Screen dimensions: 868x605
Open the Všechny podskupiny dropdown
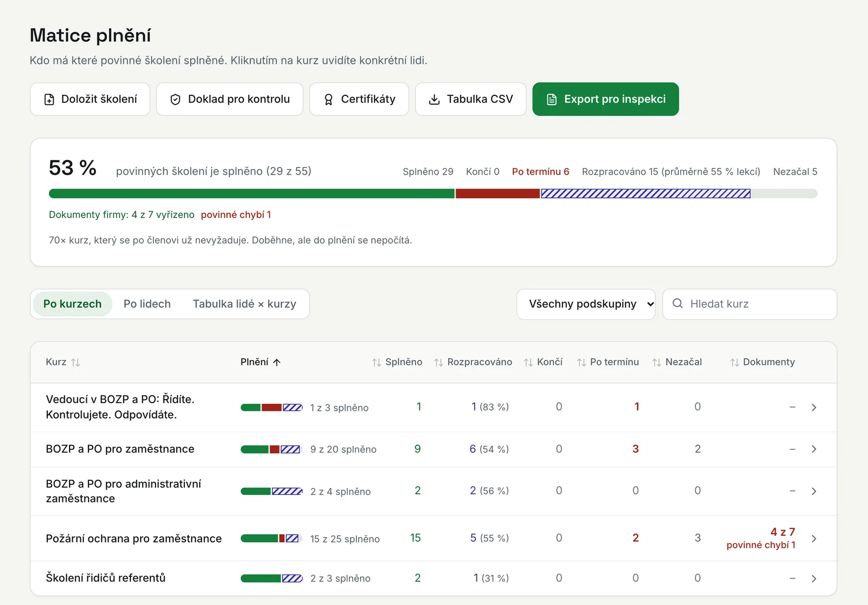point(586,304)
